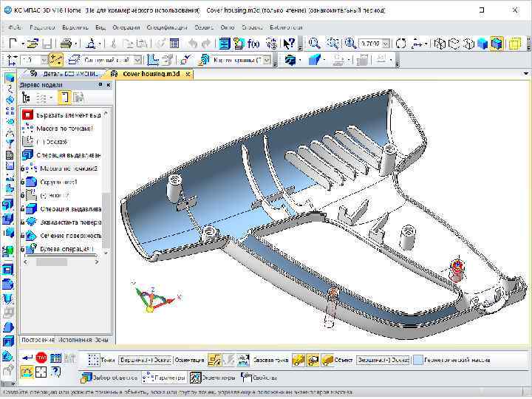Switch to the Построение tab
This screenshot has width=532, height=399.
38,340
